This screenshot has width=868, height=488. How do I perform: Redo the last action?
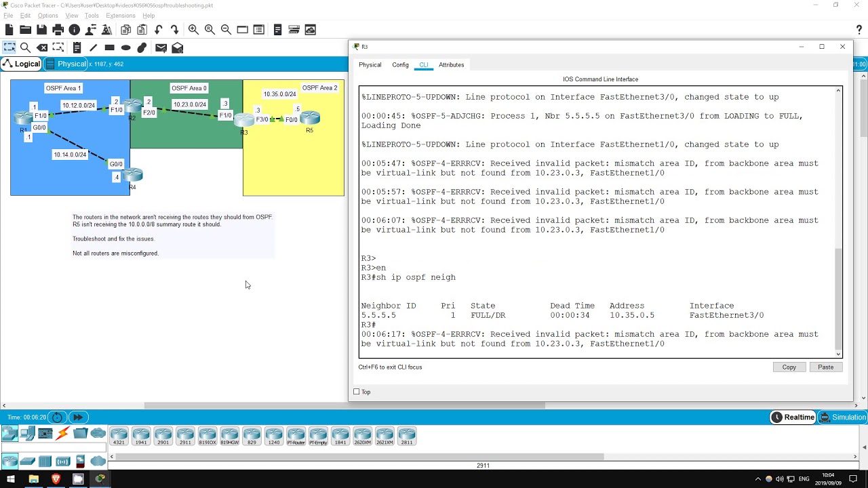coord(174,30)
